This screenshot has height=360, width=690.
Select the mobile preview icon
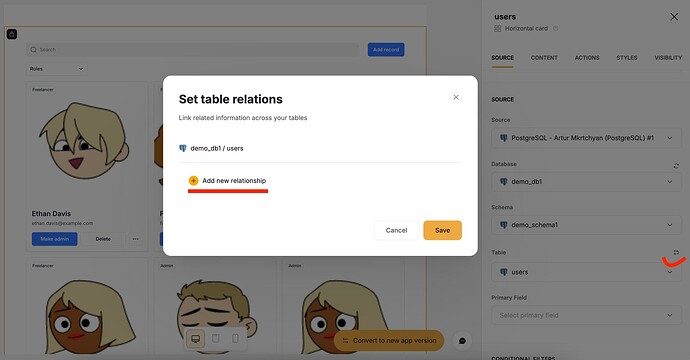coord(235,338)
